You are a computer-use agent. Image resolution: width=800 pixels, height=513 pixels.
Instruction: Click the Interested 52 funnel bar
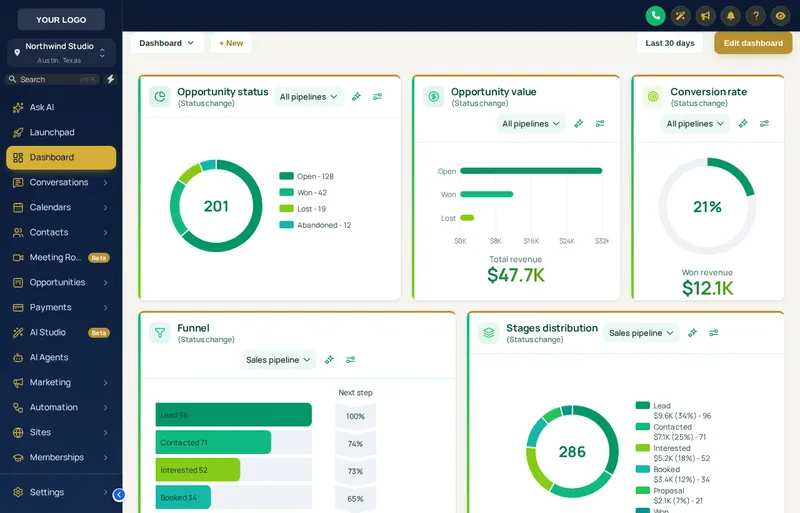tap(198, 470)
